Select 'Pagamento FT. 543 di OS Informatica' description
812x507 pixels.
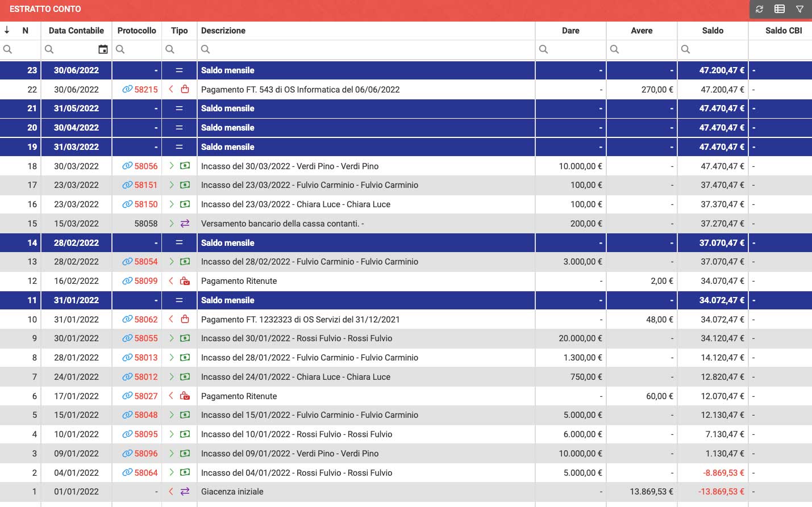pos(300,89)
